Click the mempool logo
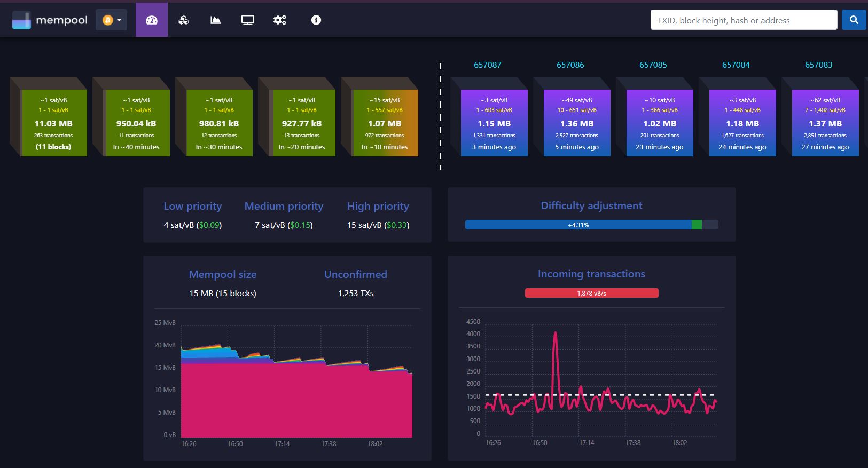Image resolution: width=868 pixels, height=468 pixels. click(x=50, y=20)
